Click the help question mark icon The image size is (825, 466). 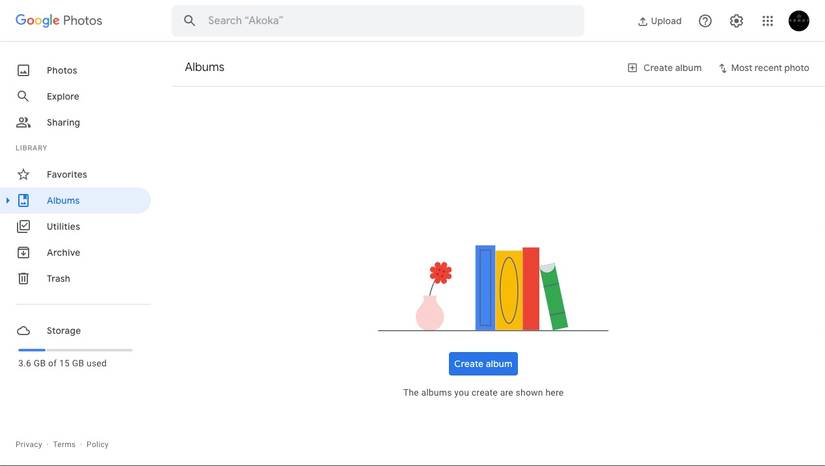tap(705, 21)
